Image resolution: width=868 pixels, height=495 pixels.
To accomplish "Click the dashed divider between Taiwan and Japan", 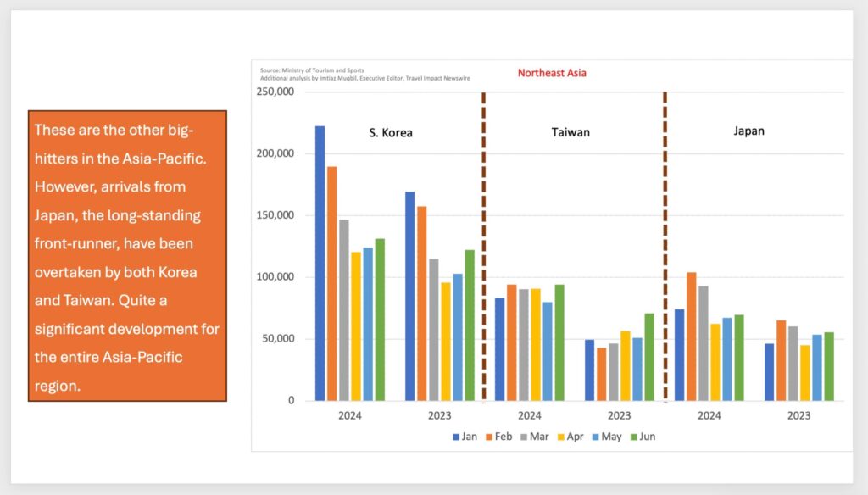I will pyautogui.click(x=665, y=246).
